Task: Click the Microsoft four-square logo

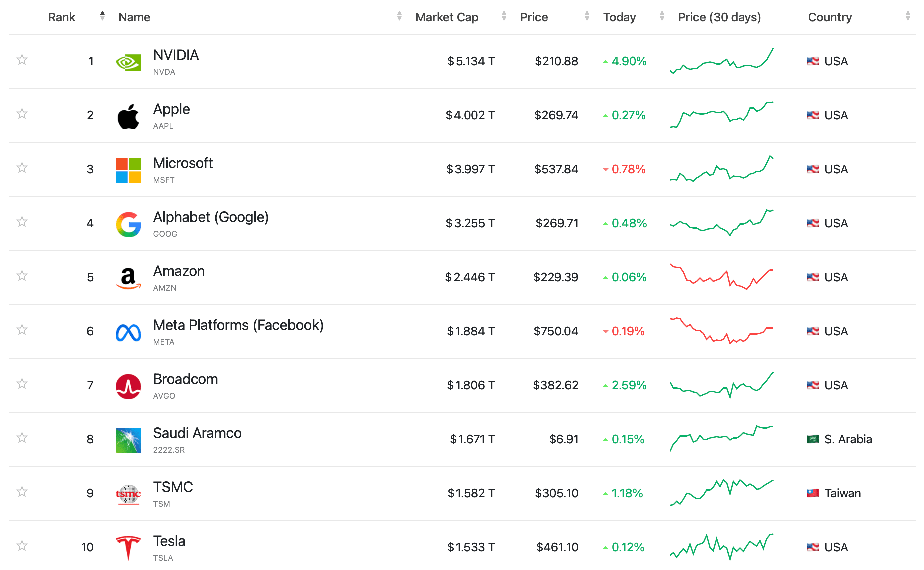Action: tap(128, 170)
